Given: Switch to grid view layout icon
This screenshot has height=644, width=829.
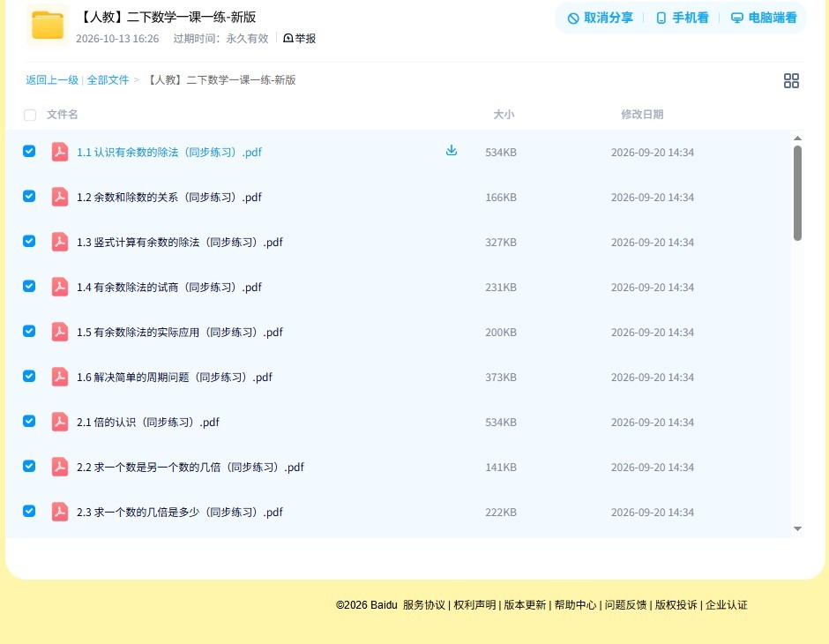Looking at the screenshot, I should (x=791, y=80).
